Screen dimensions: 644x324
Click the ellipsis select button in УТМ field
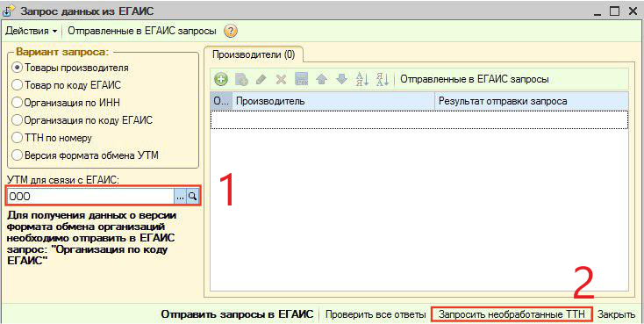[181, 197]
